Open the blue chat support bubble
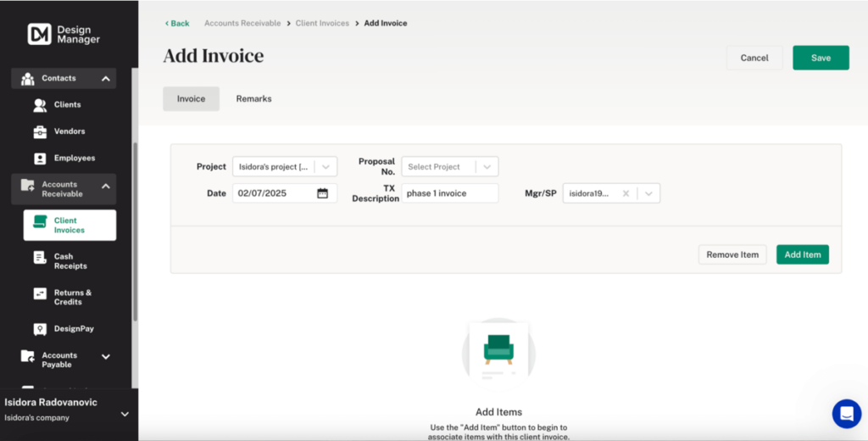This screenshot has width=868, height=441. coord(847,414)
